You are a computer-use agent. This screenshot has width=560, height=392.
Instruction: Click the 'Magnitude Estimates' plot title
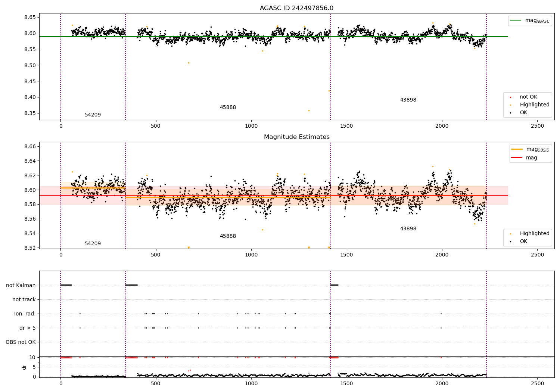point(296,137)
